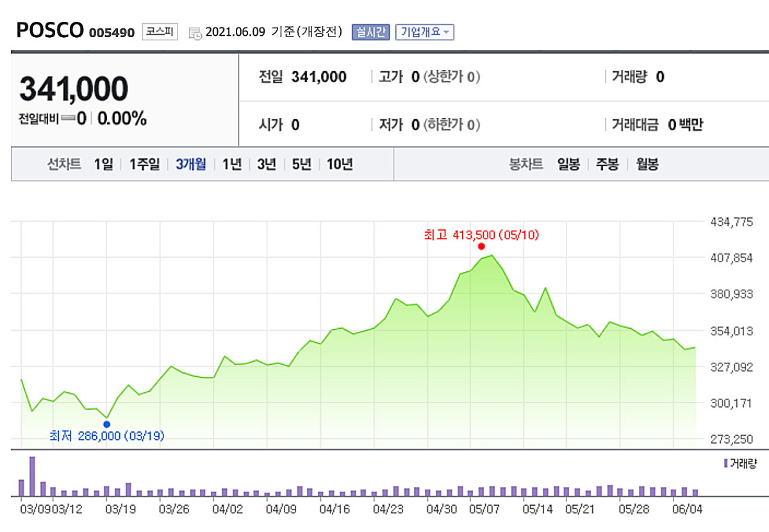Click the purple 거래량 legend icon
Screen dimensions: 769x532
(x=725, y=463)
